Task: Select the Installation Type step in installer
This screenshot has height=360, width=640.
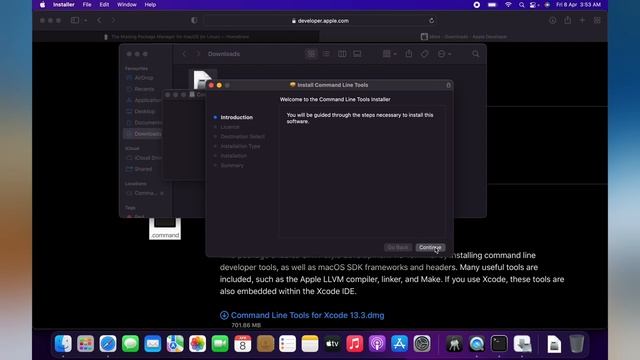Action: tap(240, 146)
